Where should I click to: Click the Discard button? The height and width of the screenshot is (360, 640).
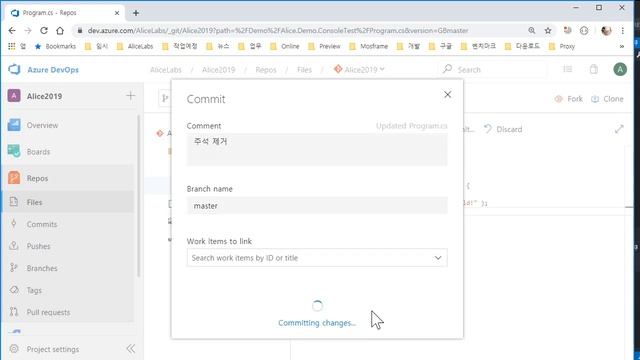pyautogui.click(x=503, y=129)
